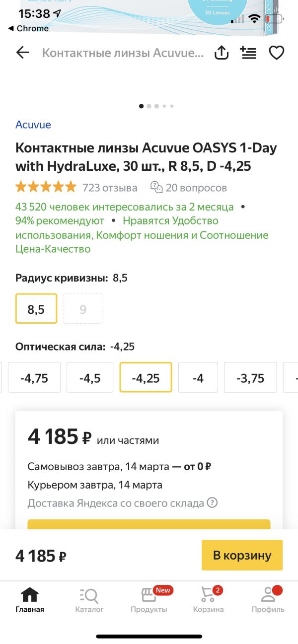298x644 pixels.
Task: Select curvature radius 9
Action: (x=83, y=308)
